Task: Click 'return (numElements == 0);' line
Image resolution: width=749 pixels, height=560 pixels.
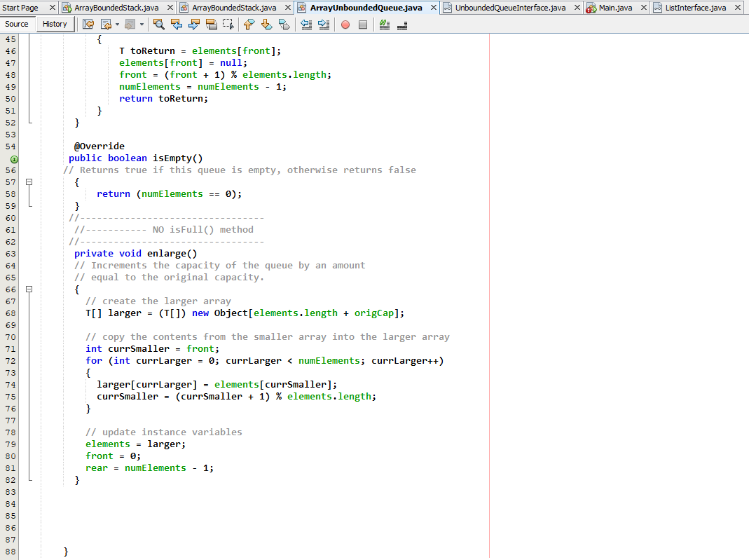Action: 170,194
